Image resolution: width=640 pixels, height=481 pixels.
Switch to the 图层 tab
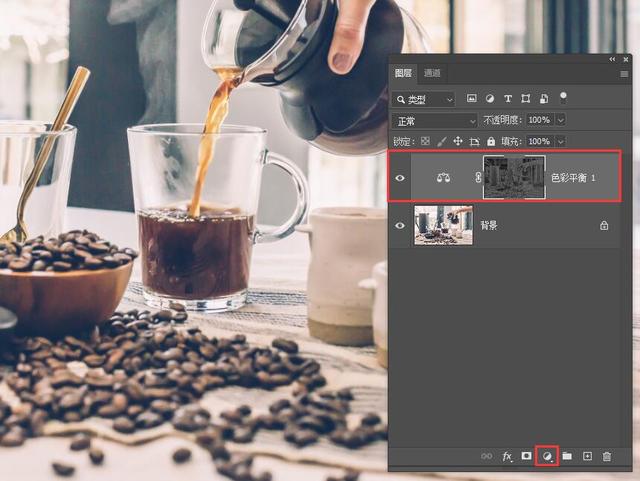(403, 73)
